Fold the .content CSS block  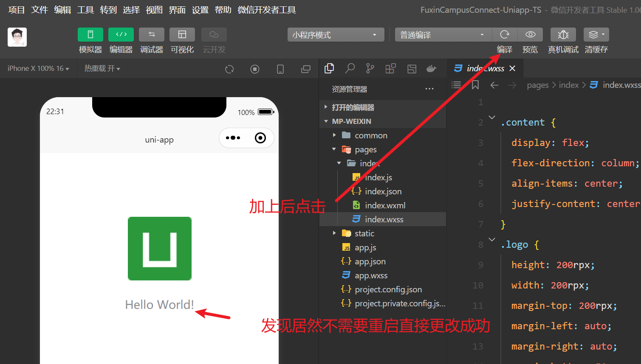point(492,117)
